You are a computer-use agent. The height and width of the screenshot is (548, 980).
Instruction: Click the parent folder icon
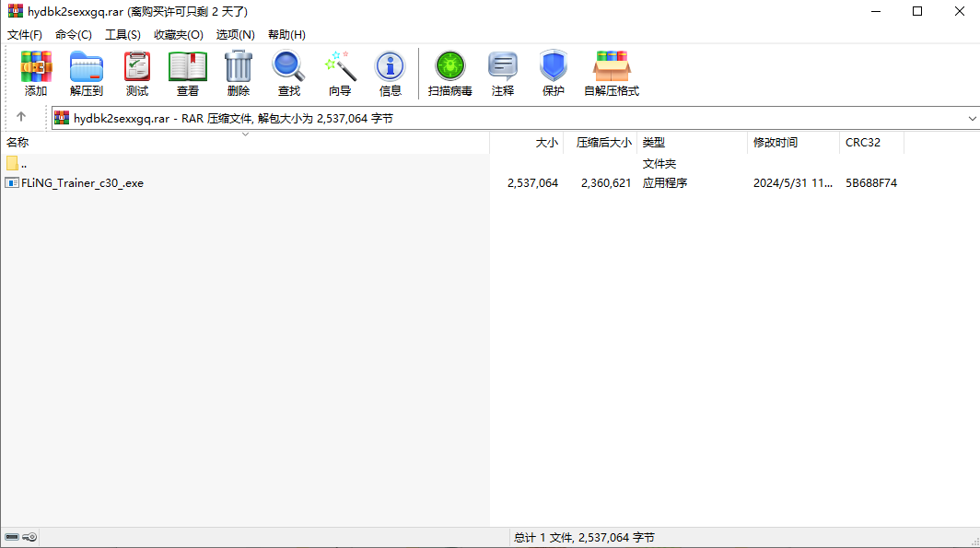click(13, 164)
